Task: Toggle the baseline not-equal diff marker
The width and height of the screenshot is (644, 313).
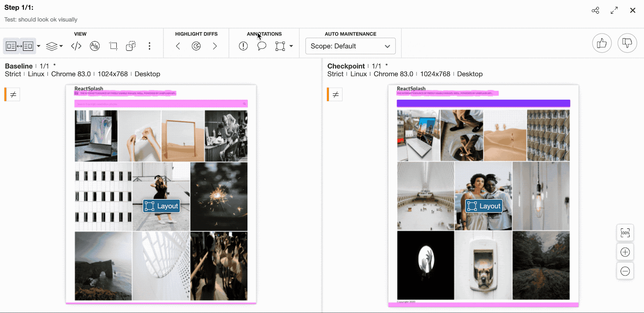Action: pos(13,95)
